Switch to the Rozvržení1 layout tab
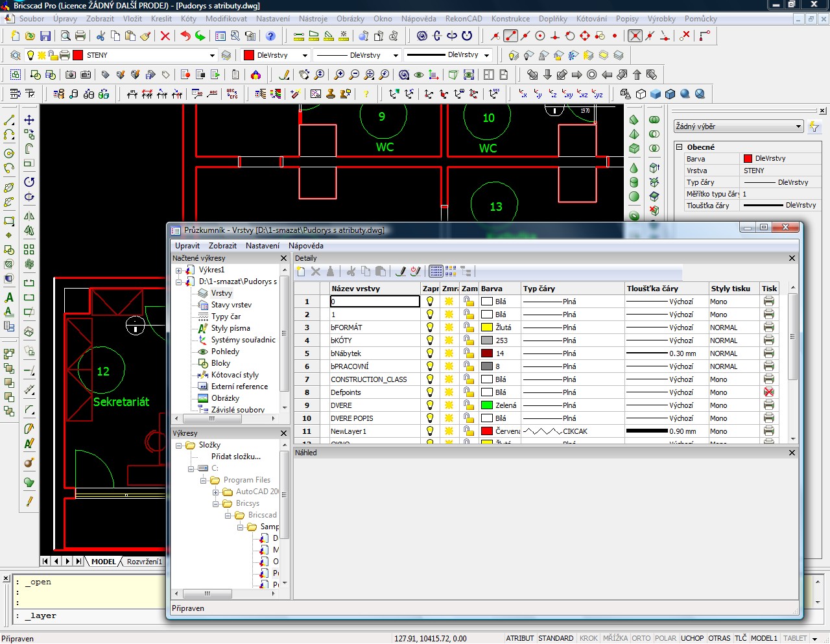Image resolution: width=830 pixels, height=644 pixels. point(144,562)
